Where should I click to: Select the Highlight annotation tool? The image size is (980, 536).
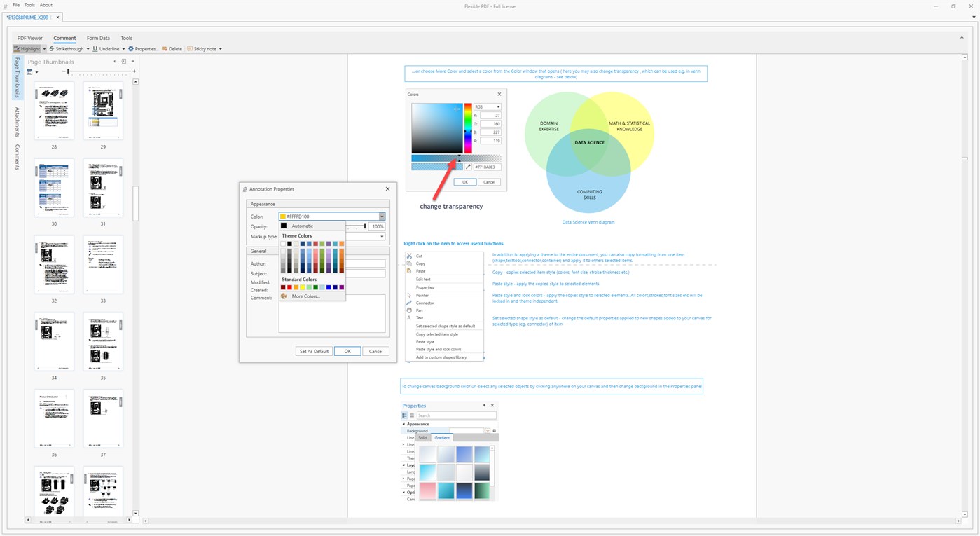click(27, 49)
